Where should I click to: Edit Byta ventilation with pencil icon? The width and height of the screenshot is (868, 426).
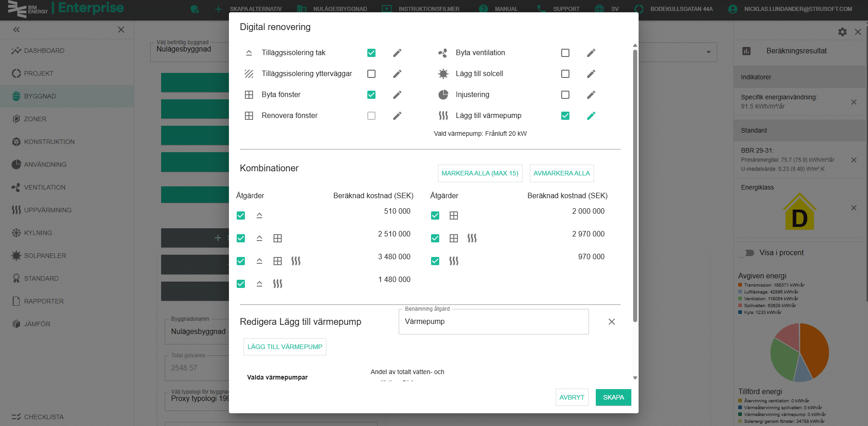point(591,53)
